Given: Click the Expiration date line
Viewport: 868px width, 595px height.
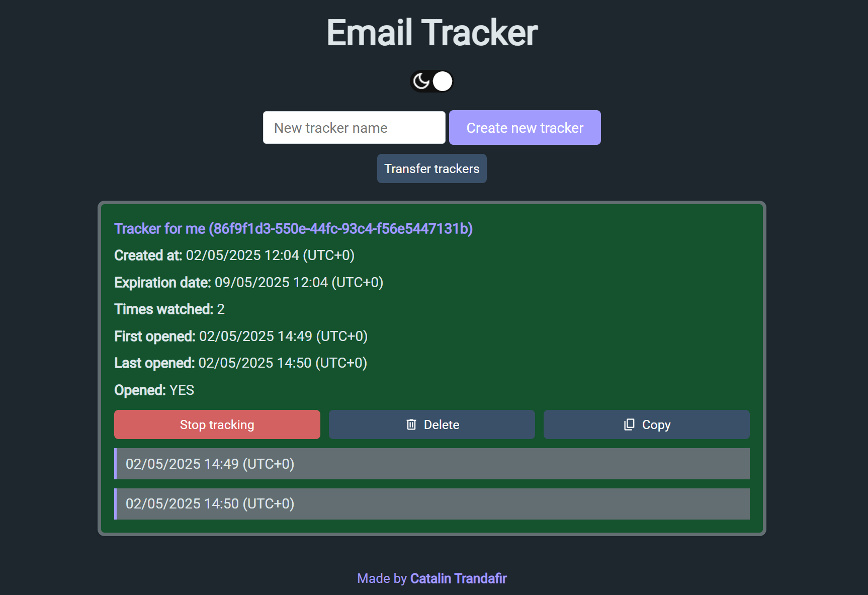Looking at the screenshot, I should click(x=248, y=283).
